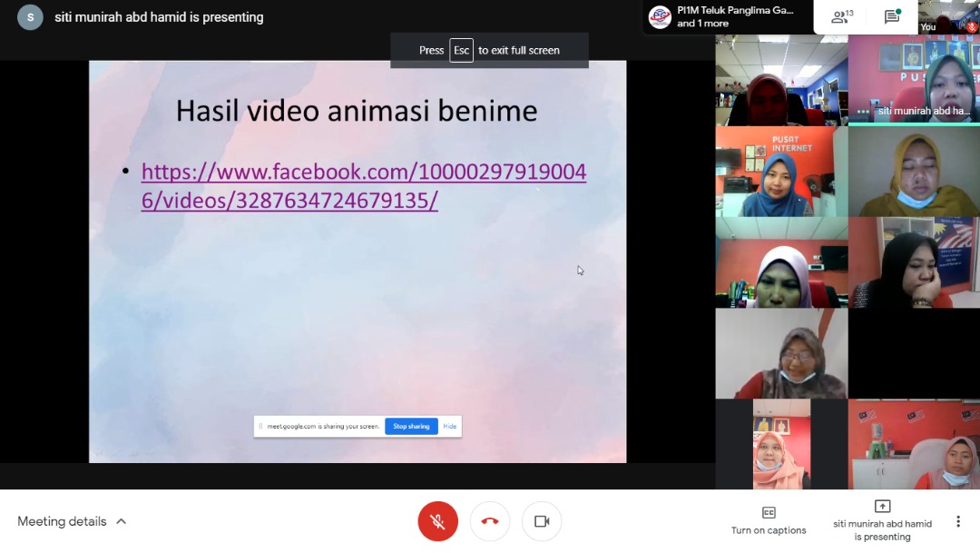Open the more options three-dot menu
This screenshot has height=553, width=980.
[x=957, y=521]
